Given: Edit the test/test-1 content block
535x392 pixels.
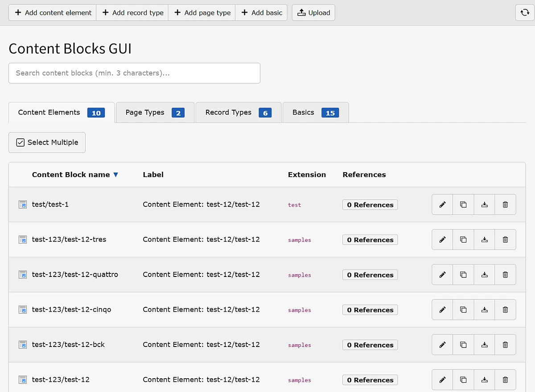Looking at the screenshot, I should tap(442, 205).
